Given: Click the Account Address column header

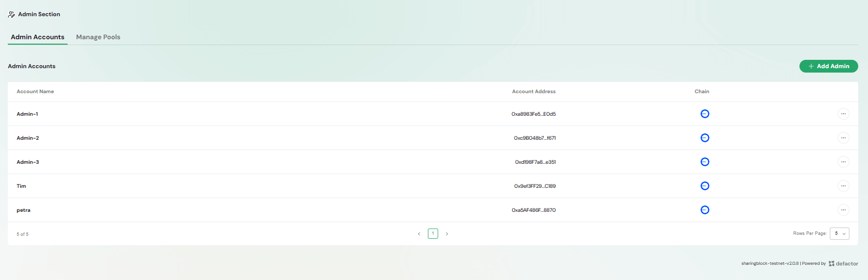Looking at the screenshot, I should (x=534, y=92).
